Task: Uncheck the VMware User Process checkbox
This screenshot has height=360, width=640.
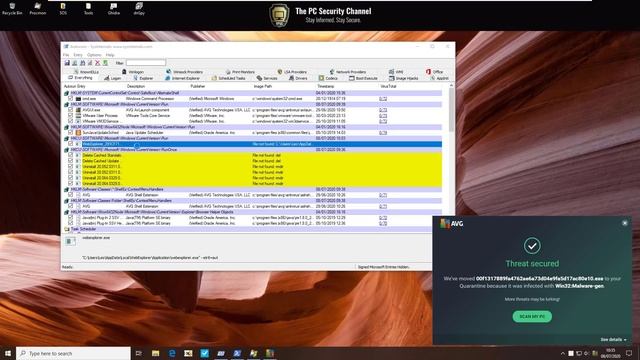Action: click(71, 116)
